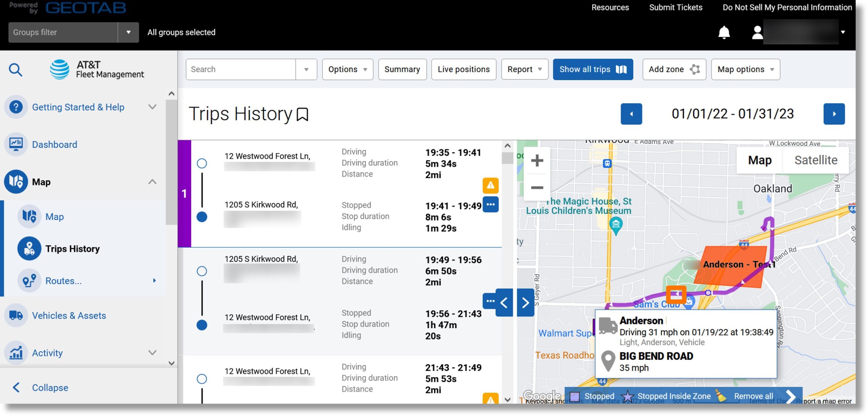Zoom out the map with minus
Screen dimensions: 868x416
537,187
